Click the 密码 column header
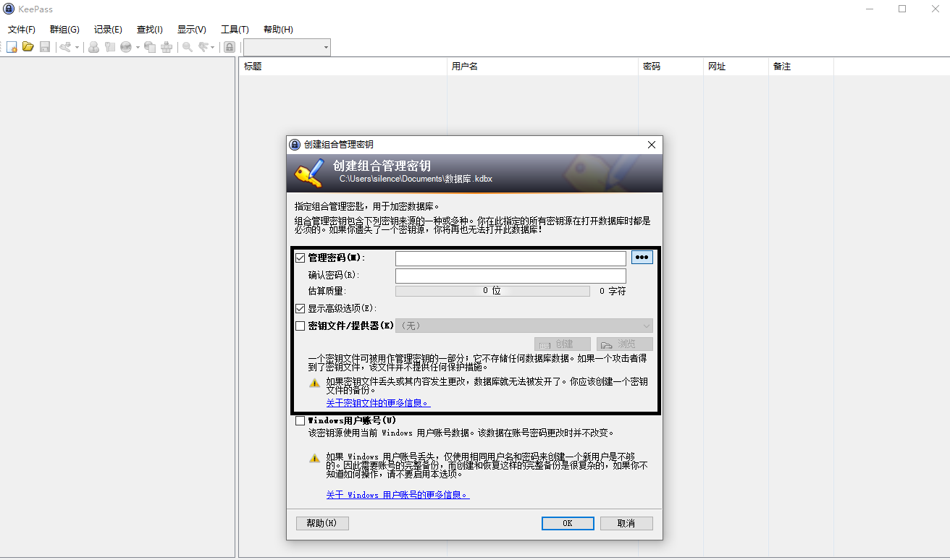This screenshot has width=950, height=560. 671,67
